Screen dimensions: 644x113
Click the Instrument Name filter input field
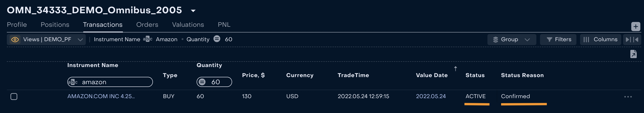point(115,82)
